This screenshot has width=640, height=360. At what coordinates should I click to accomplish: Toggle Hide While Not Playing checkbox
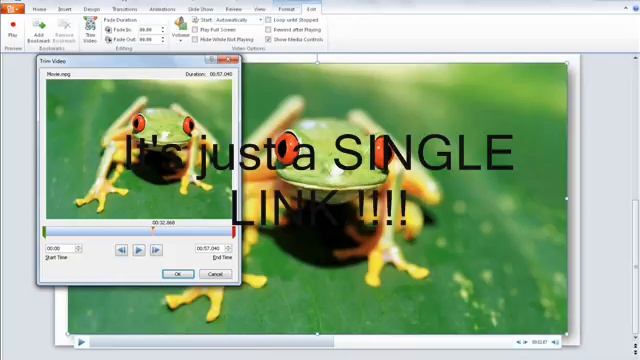[195, 40]
